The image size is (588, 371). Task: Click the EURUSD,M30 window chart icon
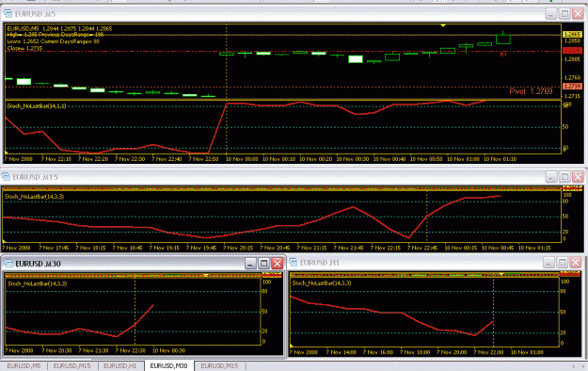[8, 264]
